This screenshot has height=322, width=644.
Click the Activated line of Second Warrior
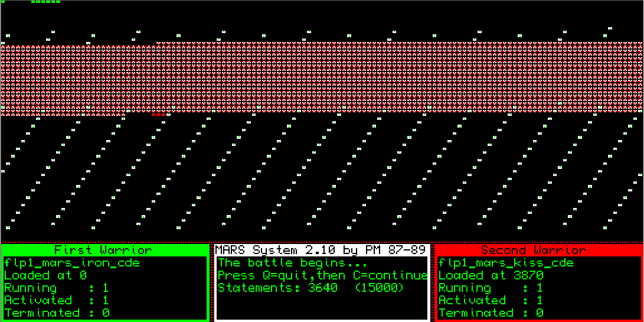[491, 300]
